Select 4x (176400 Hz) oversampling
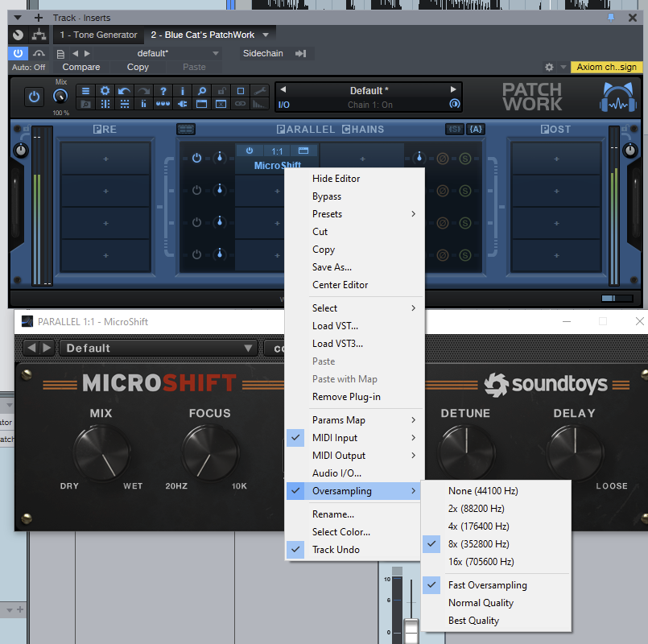Image resolution: width=648 pixels, height=644 pixels. tap(497, 526)
